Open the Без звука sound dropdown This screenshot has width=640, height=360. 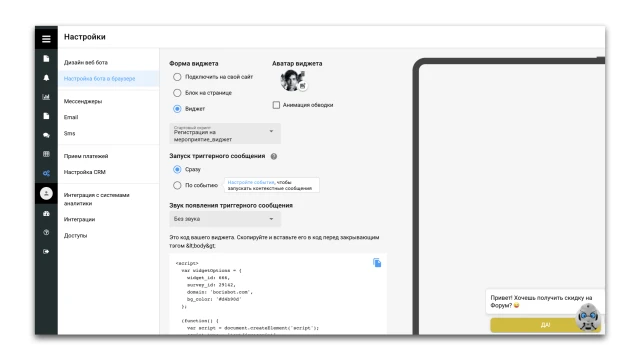[x=225, y=219]
